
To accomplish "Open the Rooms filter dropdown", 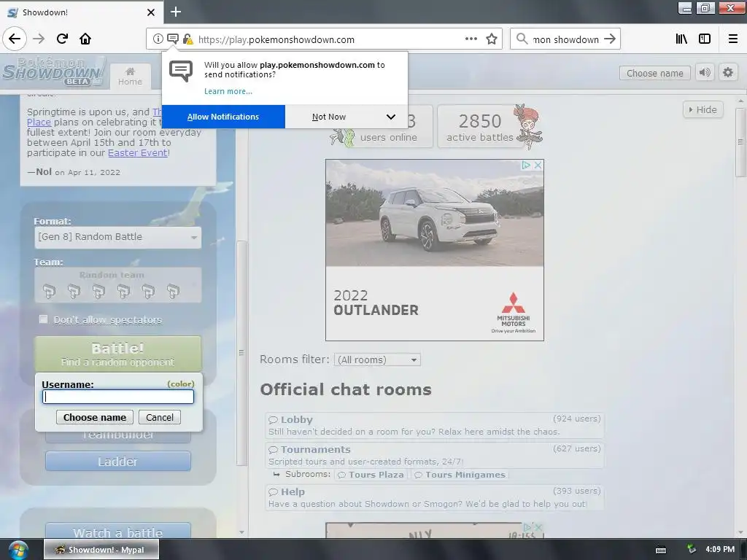I will click(x=377, y=360).
